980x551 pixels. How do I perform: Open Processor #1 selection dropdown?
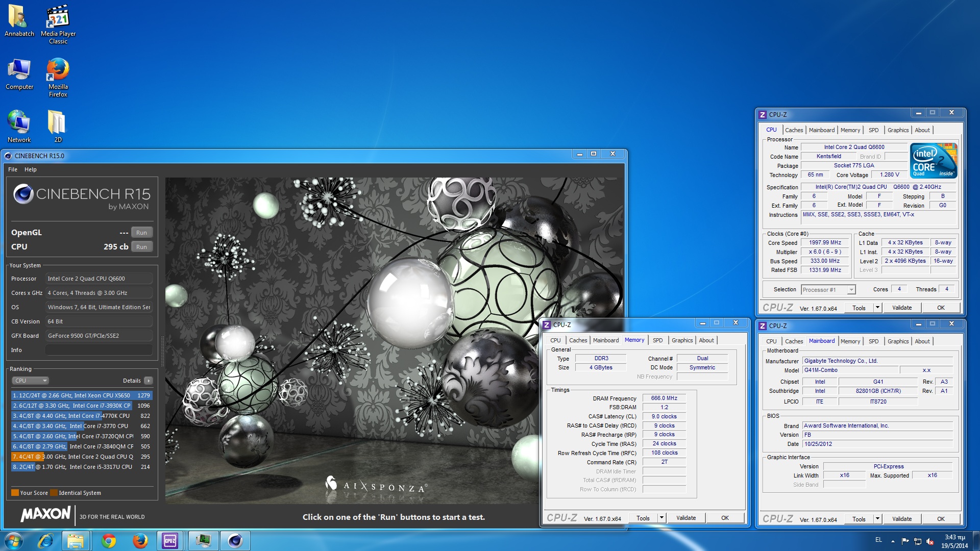coord(828,290)
